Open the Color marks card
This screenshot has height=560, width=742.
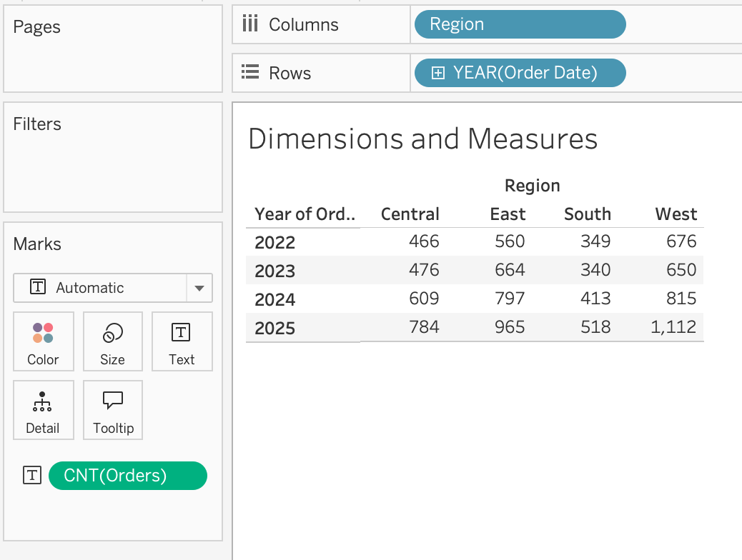click(x=43, y=341)
